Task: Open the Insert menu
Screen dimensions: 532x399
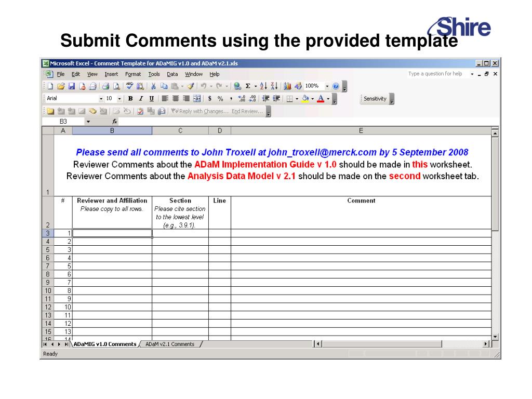Action: [x=111, y=74]
